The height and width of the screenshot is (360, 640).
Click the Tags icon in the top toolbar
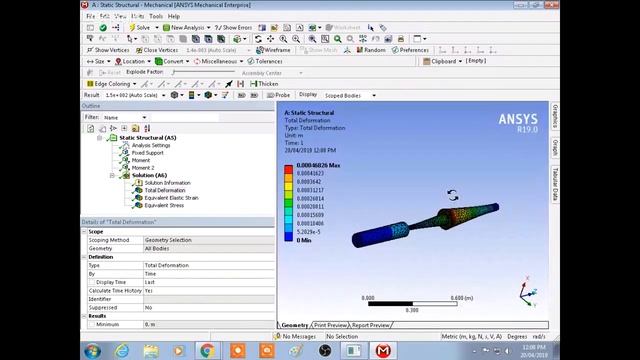coord(383,27)
